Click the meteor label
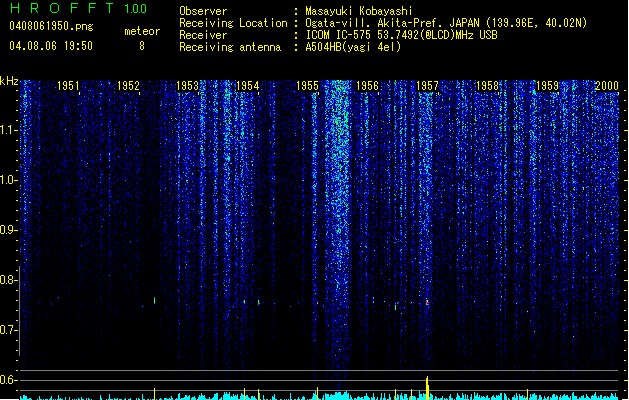629x400 pixels. coord(142,31)
